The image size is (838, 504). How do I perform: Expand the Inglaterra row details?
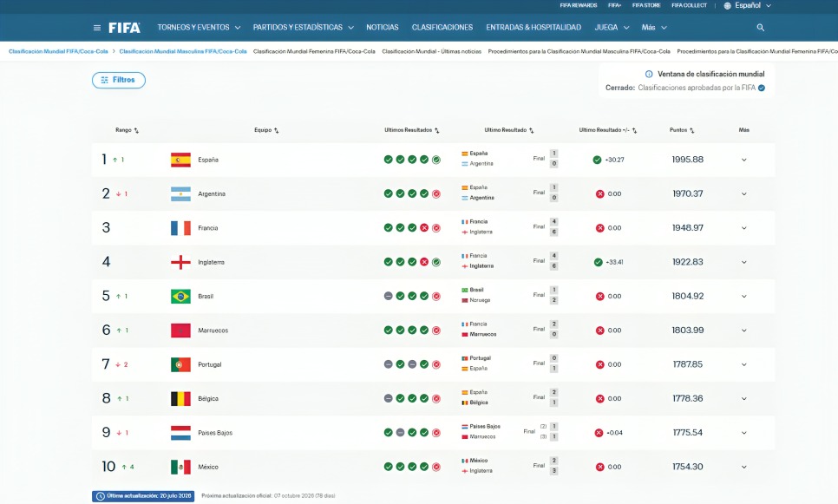point(744,263)
